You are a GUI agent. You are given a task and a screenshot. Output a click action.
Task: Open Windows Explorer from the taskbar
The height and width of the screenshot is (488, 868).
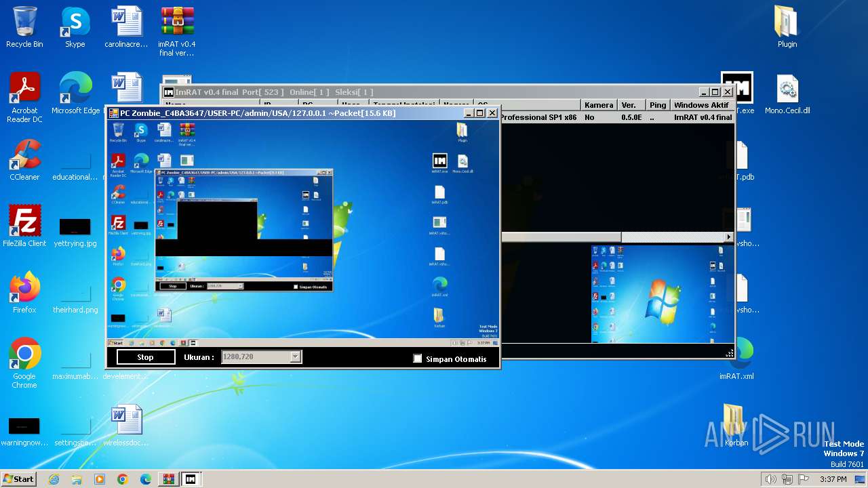pyautogui.click(x=77, y=479)
